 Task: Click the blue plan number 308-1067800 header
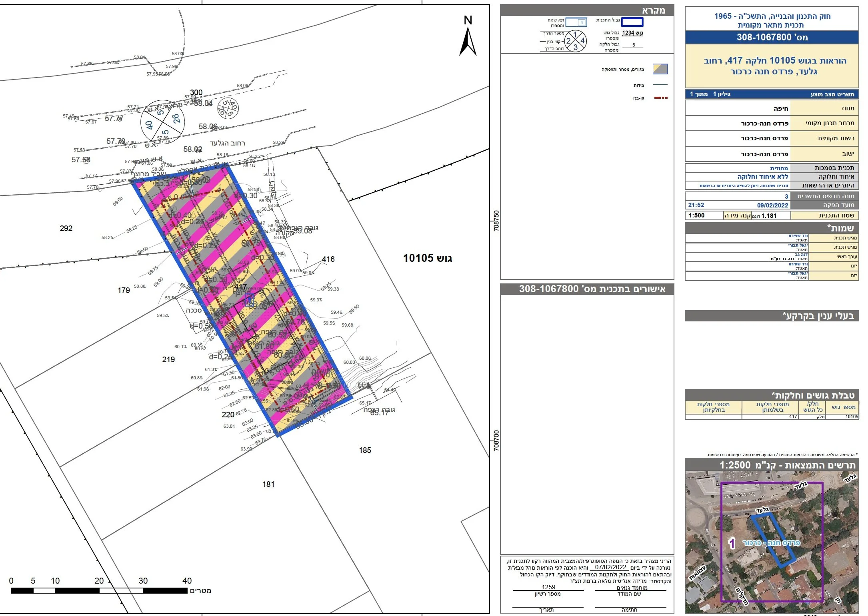point(772,37)
